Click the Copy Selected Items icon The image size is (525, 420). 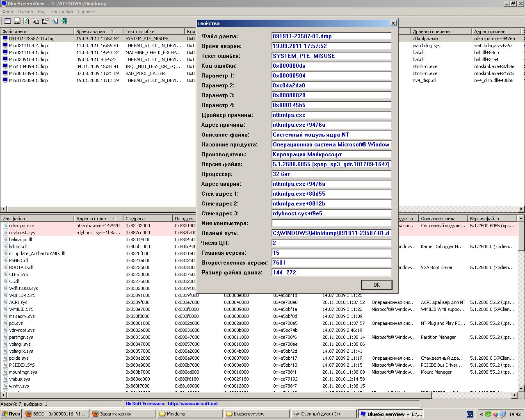[36, 21]
